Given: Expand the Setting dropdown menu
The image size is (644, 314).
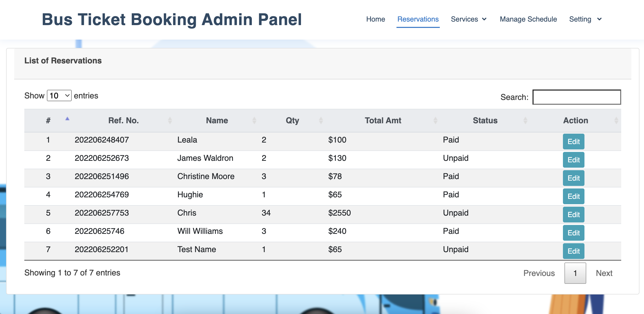Looking at the screenshot, I should [585, 19].
